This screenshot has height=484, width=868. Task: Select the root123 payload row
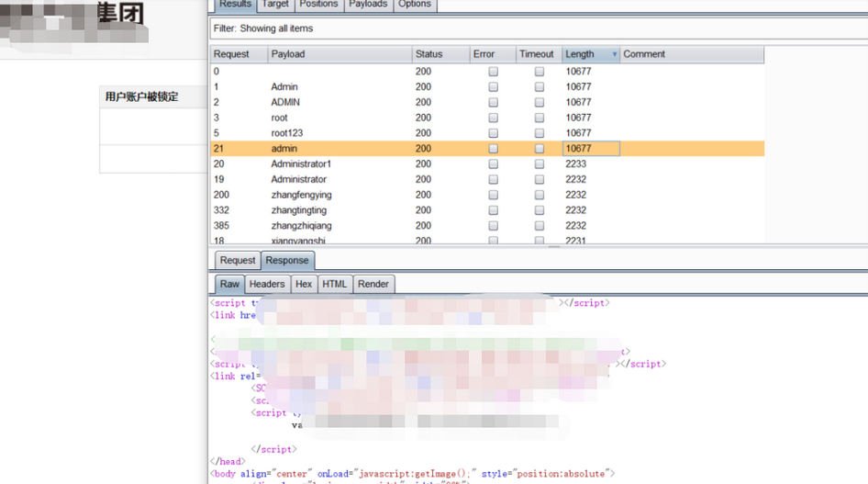(x=287, y=133)
